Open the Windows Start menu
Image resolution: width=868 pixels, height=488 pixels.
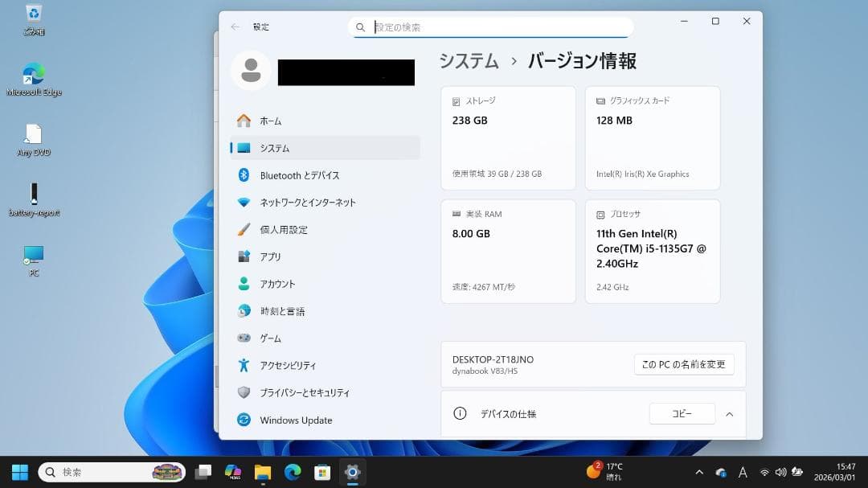coord(20,472)
